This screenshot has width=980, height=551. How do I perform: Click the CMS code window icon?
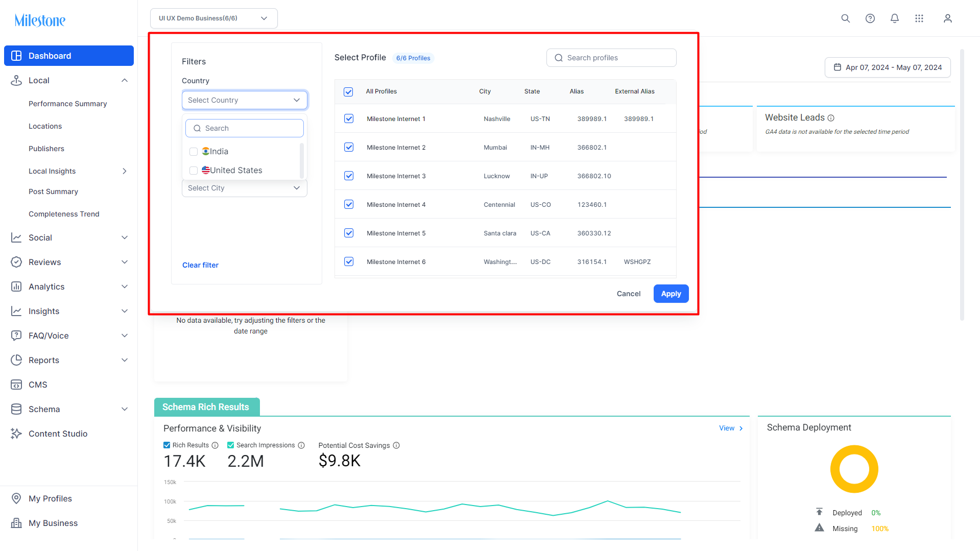(x=16, y=385)
